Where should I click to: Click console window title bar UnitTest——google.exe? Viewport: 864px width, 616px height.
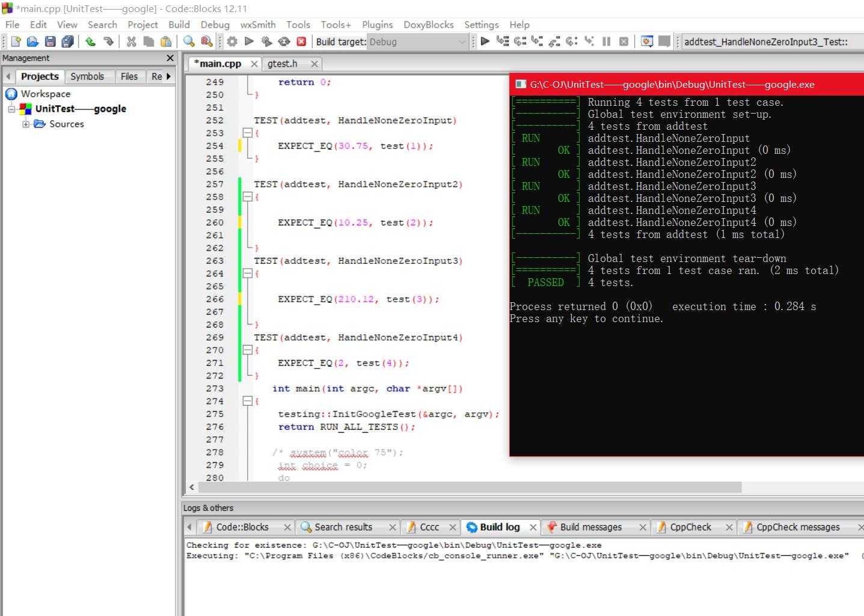coord(685,84)
